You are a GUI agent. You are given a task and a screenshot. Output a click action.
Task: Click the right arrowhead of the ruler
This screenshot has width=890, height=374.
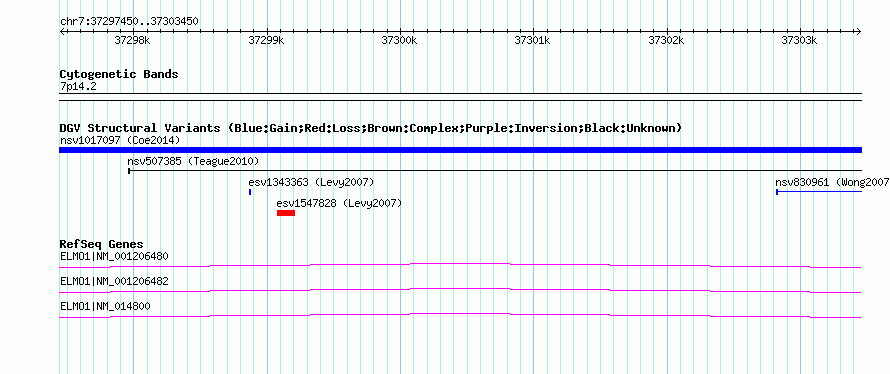(x=858, y=32)
